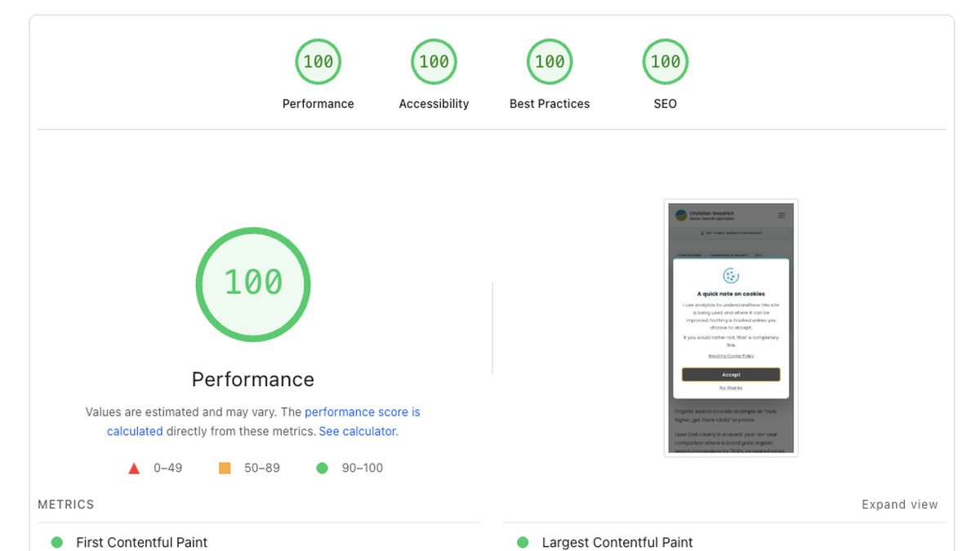Image resolution: width=980 pixels, height=551 pixels.
Task: Select the SEO category label
Action: tap(666, 104)
